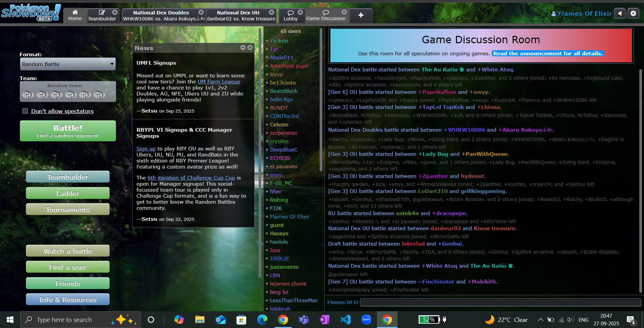Open options via the gear icon
644x328 pixels.
(633, 13)
